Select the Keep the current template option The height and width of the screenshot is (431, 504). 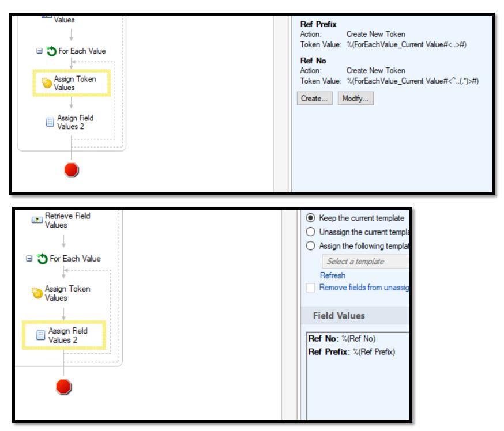(310, 218)
